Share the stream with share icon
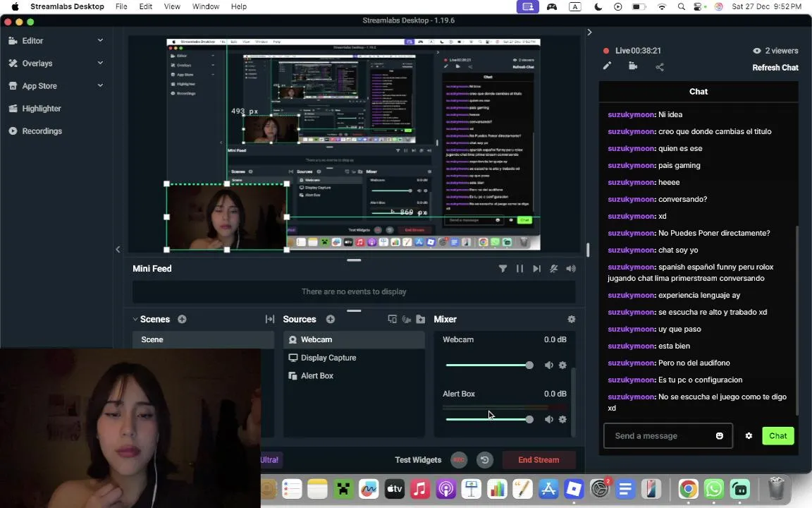Screen dimensions: 812x508 659,67
